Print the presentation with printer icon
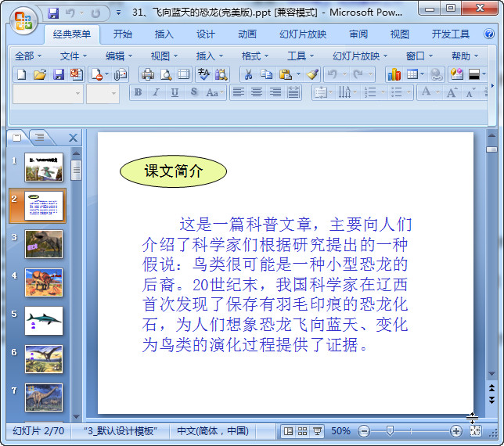 [x=148, y=74]
